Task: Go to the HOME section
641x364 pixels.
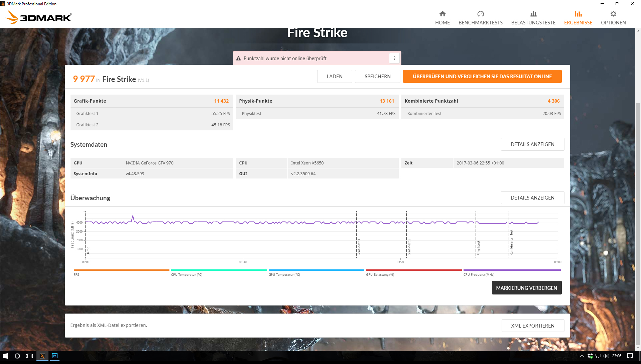Action: pos(442,18)
